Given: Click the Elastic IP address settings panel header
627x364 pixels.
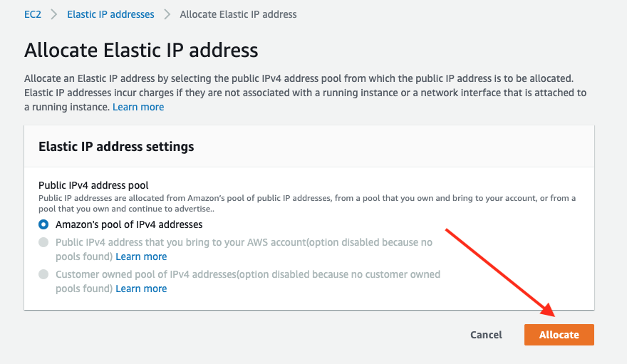Looking at the screenshot, I should tap(116, 147).
